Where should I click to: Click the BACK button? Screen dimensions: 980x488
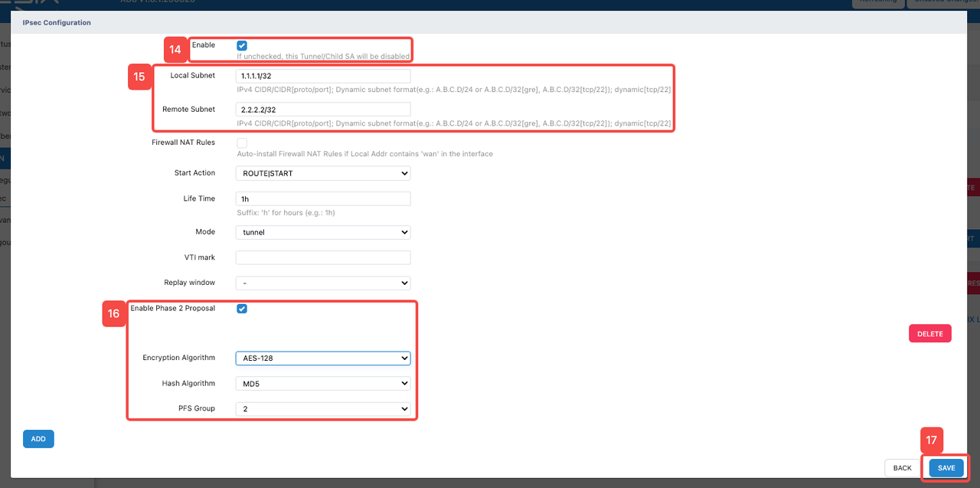[x=902, y=468]
